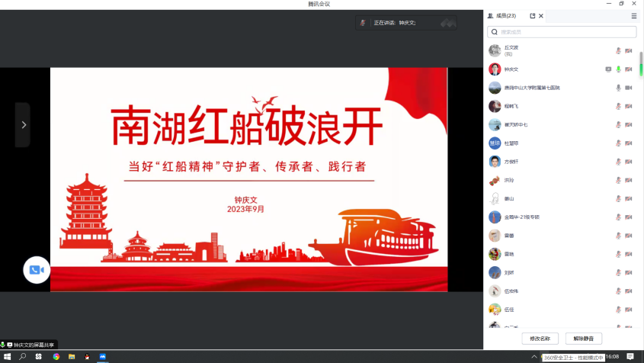
Task: Click the muted mic icon for 金鹅华-21级专硕
Action: click(618, 217)
